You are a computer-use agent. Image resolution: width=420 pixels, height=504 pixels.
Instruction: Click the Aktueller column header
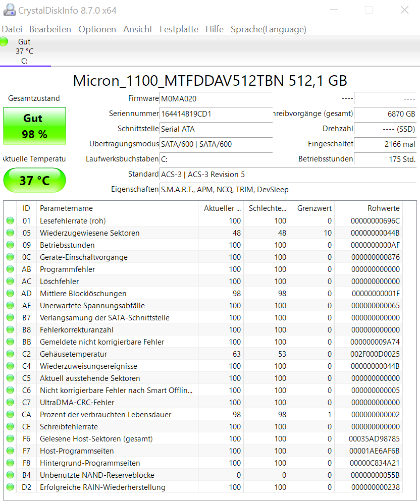point(221,208)
